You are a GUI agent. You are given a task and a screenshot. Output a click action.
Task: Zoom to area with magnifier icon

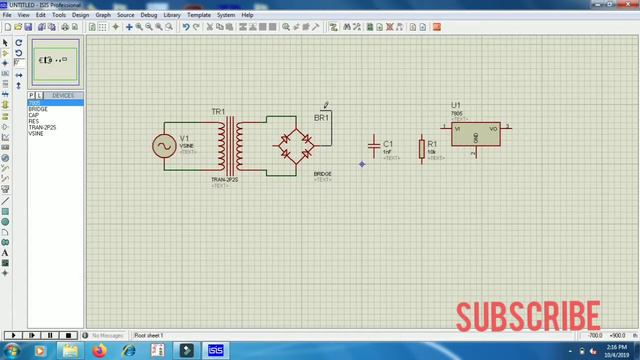click(x=169, y=27)
